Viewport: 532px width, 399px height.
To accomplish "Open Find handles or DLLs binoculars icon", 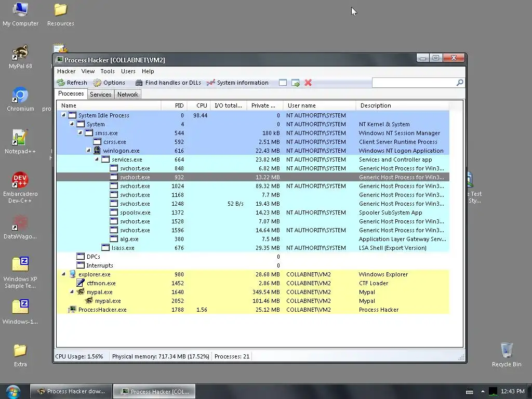I will (x=139, y=83).
